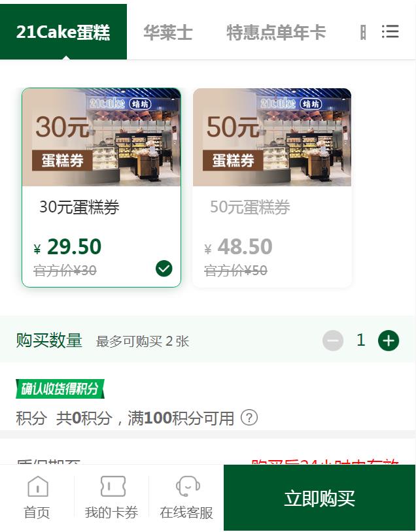
Task: Switch to 华莱士 tab
Action: point(168,32)
